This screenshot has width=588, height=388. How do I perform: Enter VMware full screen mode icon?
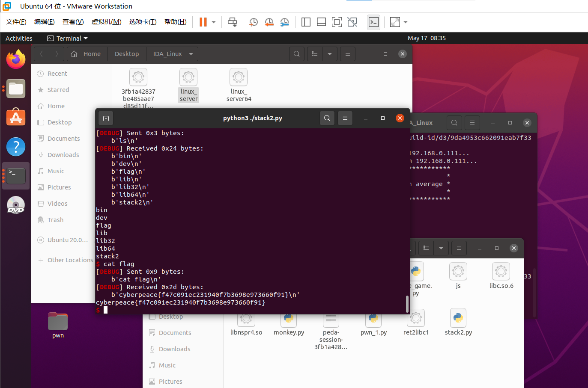(x=337, y=22)
